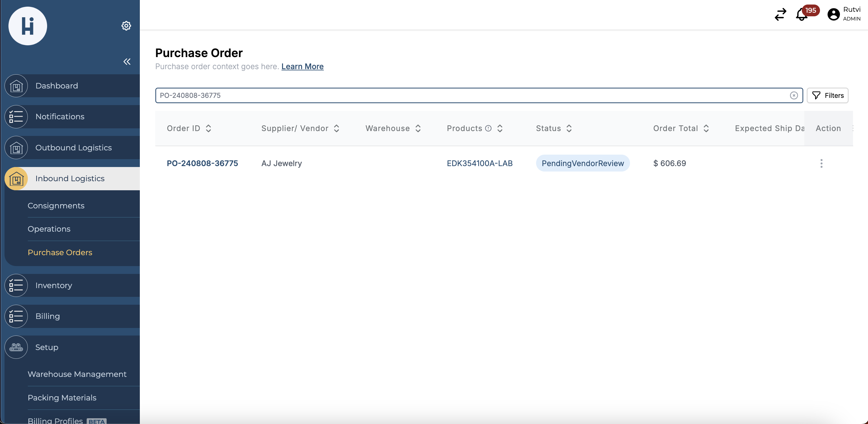868x424 pixels.
Task: Open purchase order PO-240808-36775
Action: pyautogui.click(x=203, y=163)
